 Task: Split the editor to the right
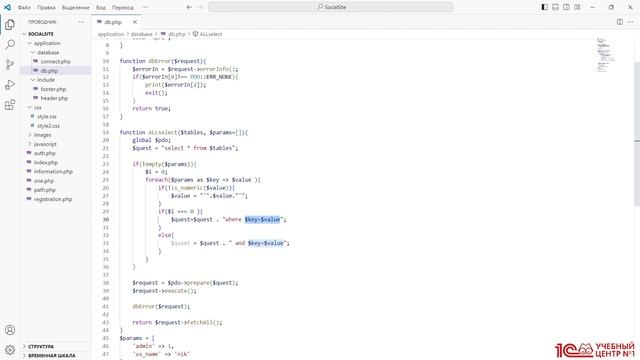click(620, 22)
